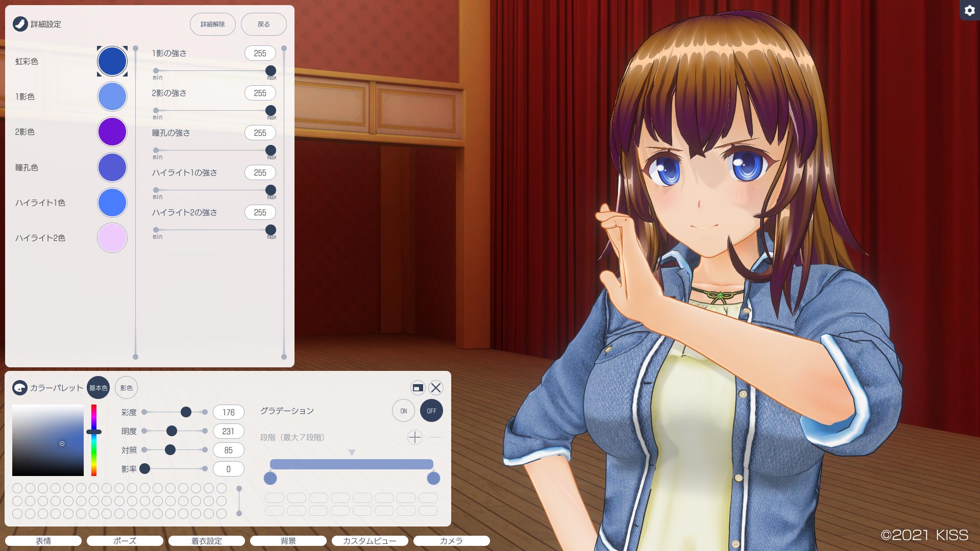Open the カスタムビュー menu
Viewport: 980px width, 551px height.
pyautogui.click(x=370, y=541)
